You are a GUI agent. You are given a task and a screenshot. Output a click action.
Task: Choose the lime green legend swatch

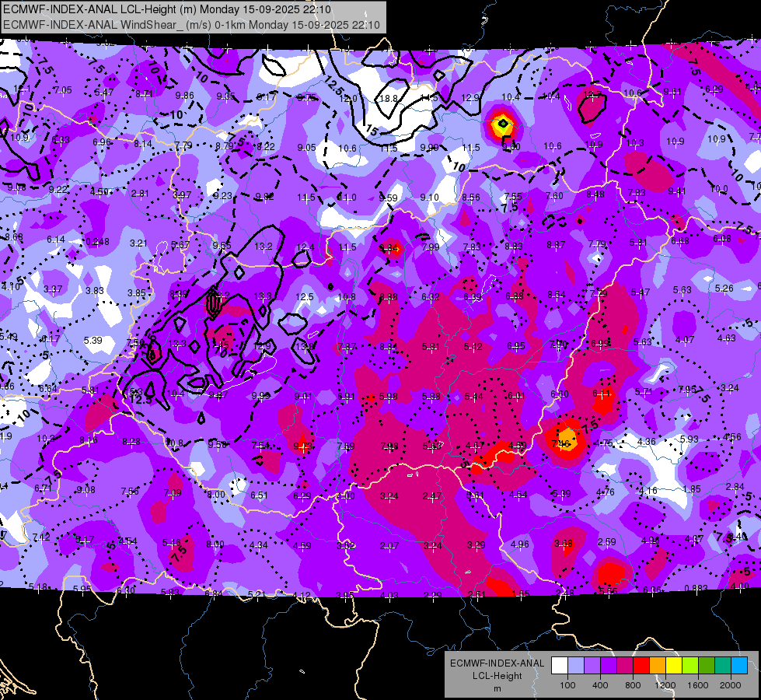[x=690, y=666]
